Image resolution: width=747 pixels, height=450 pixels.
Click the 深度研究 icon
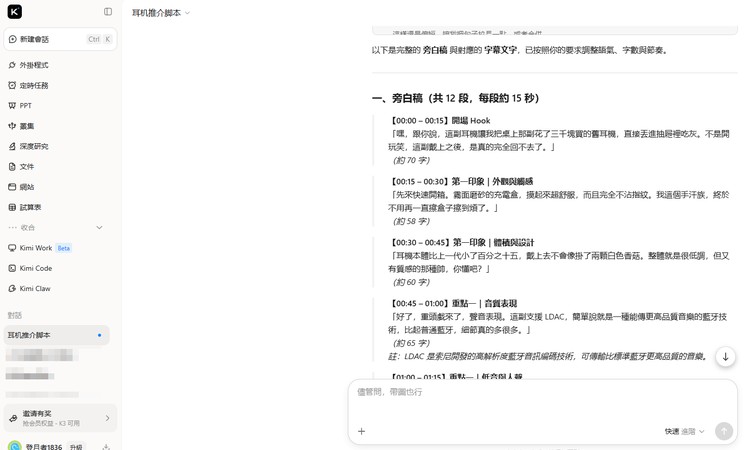[12, 146]
